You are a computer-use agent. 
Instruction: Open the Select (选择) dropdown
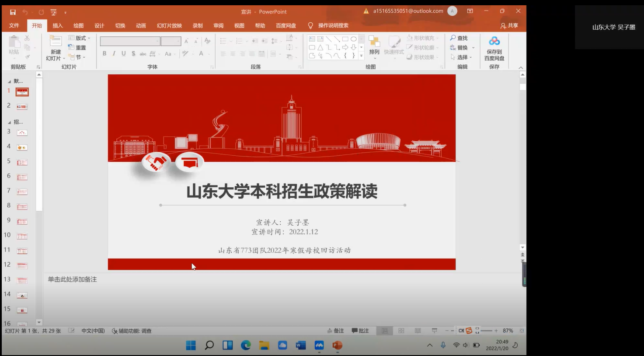coord(461,57)
